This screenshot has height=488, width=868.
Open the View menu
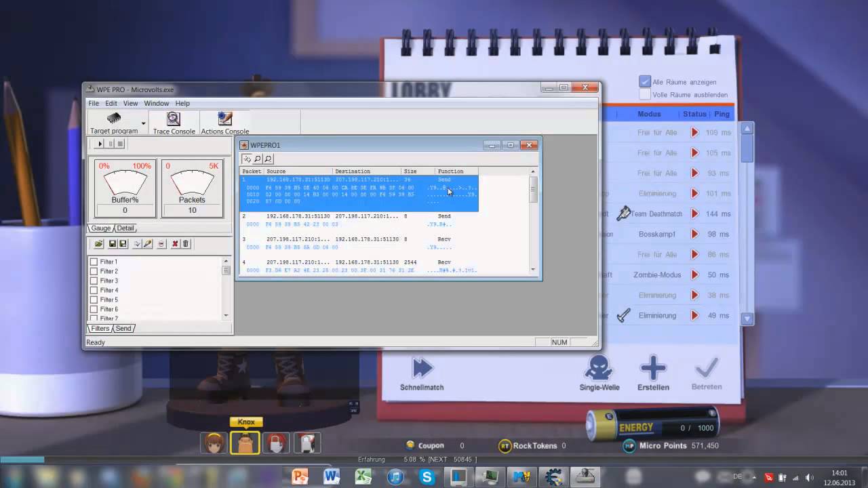(x=130, y=103)
